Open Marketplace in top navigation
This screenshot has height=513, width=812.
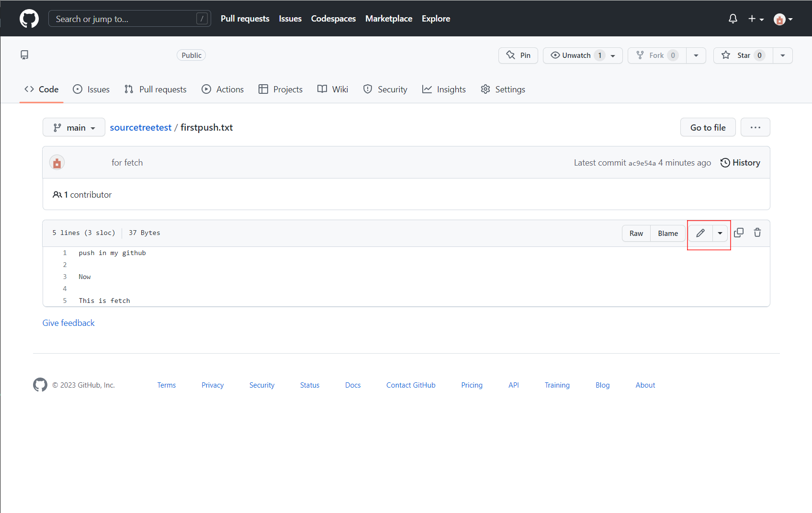coord(389,19)
